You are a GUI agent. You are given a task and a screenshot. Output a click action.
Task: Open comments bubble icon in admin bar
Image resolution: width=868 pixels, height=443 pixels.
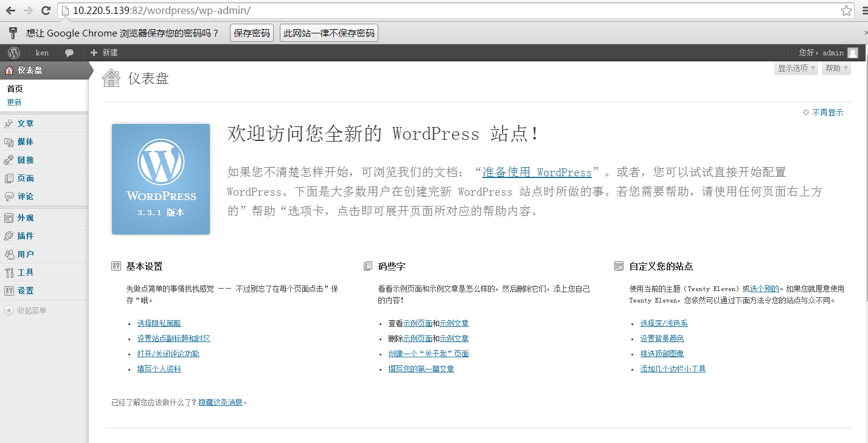pyautogui.click(x=69, y=53)
